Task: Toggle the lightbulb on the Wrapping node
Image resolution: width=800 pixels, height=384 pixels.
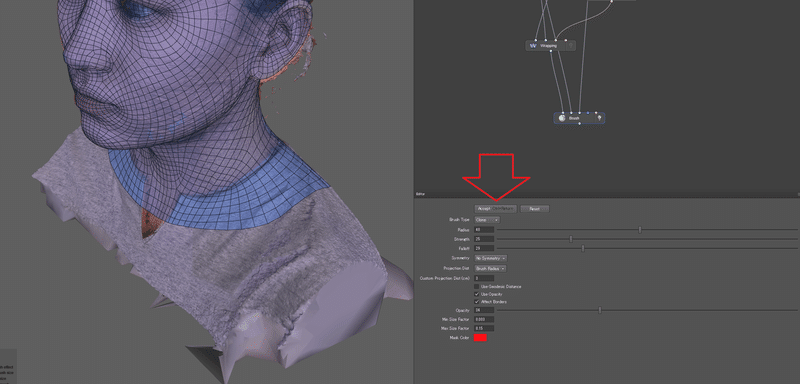Action: coord(571,45)
